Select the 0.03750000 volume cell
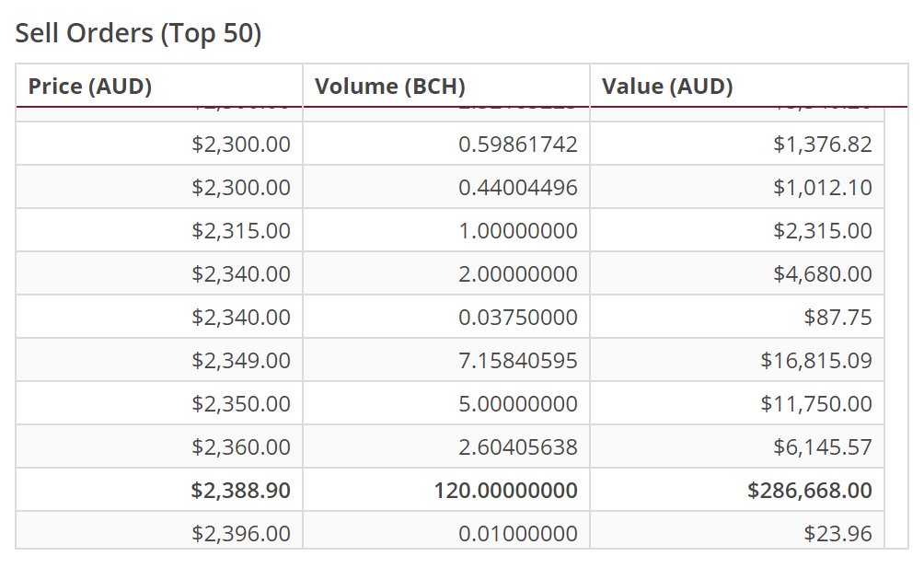This screenshot has width=924, height=568. coord(518,318)
